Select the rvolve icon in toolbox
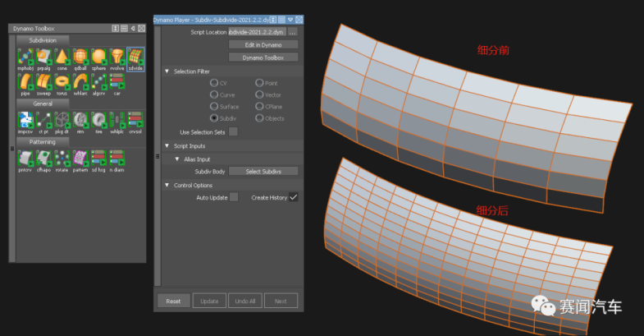This screenshot has height=336, width=644. 117,58
